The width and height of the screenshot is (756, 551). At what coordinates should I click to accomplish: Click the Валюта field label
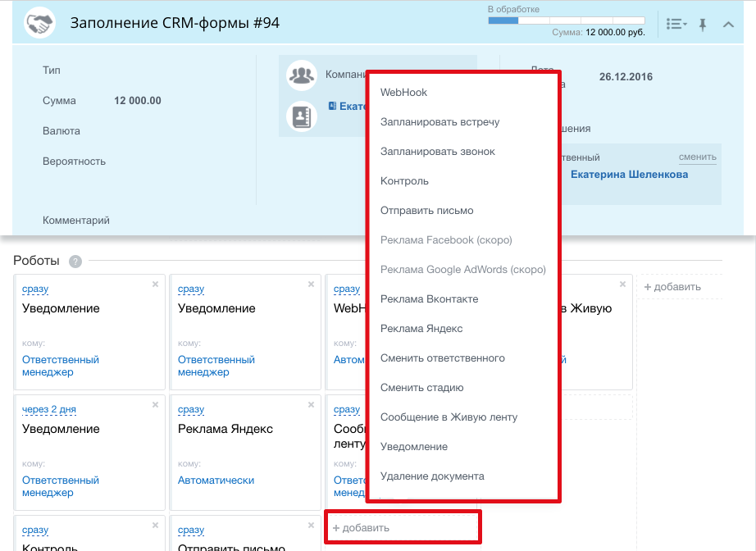click(x=61, y=131)
